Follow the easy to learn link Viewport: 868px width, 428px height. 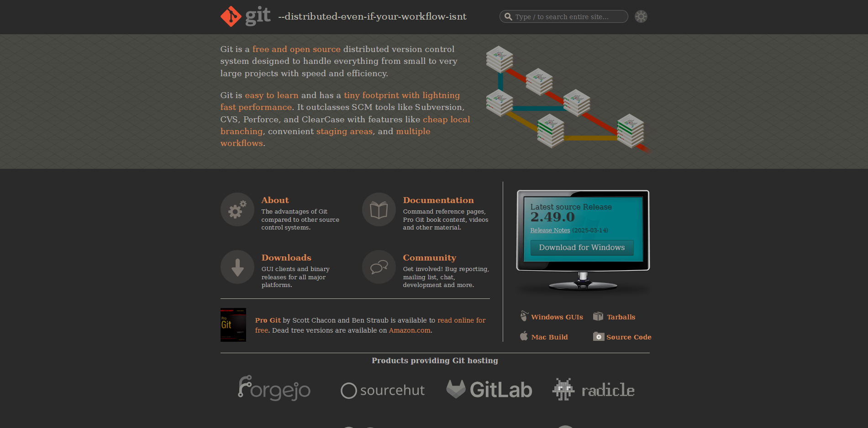pos(272,95)
